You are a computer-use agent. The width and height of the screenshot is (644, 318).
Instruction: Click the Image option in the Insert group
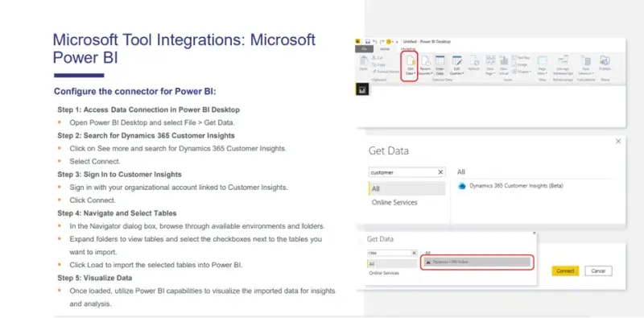click(x=519, y=64)
